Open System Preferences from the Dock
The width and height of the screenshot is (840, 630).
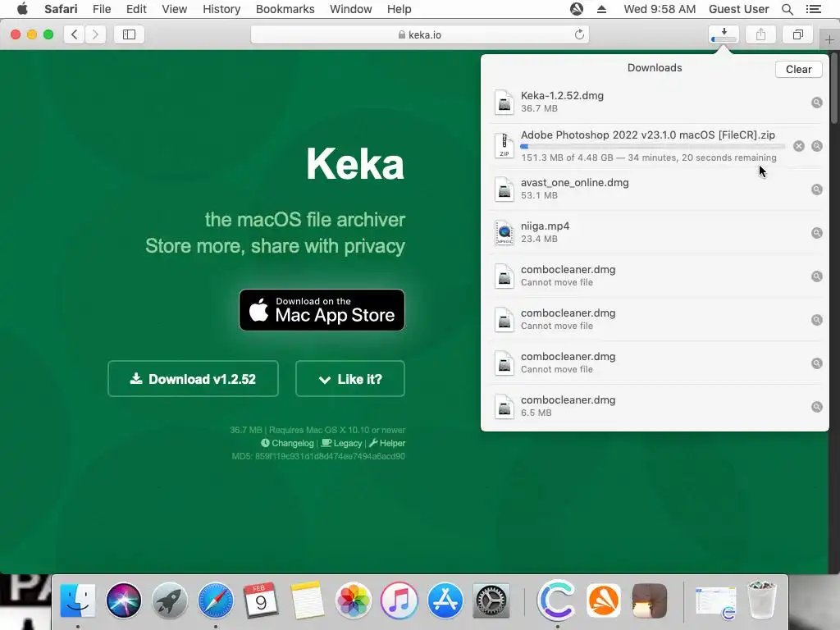491,600
